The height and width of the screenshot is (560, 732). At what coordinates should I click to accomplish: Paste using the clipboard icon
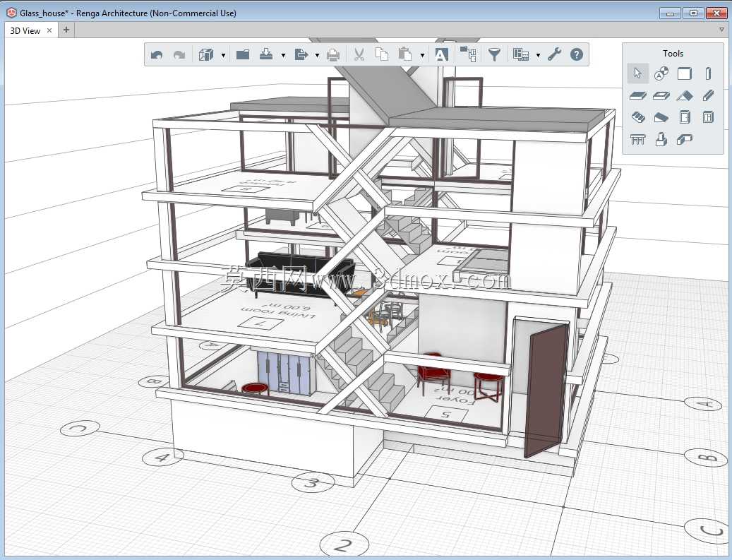(405, 54)
